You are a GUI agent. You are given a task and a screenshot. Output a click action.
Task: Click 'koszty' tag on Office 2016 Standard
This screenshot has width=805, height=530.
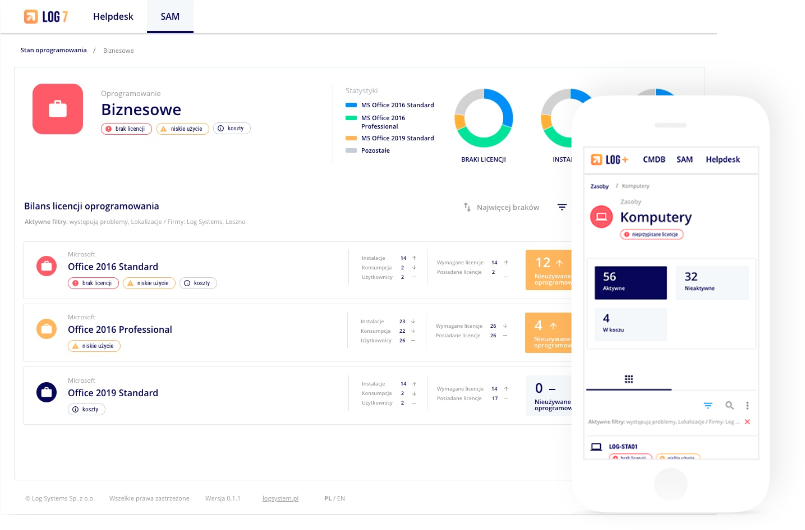coord(198,283)
